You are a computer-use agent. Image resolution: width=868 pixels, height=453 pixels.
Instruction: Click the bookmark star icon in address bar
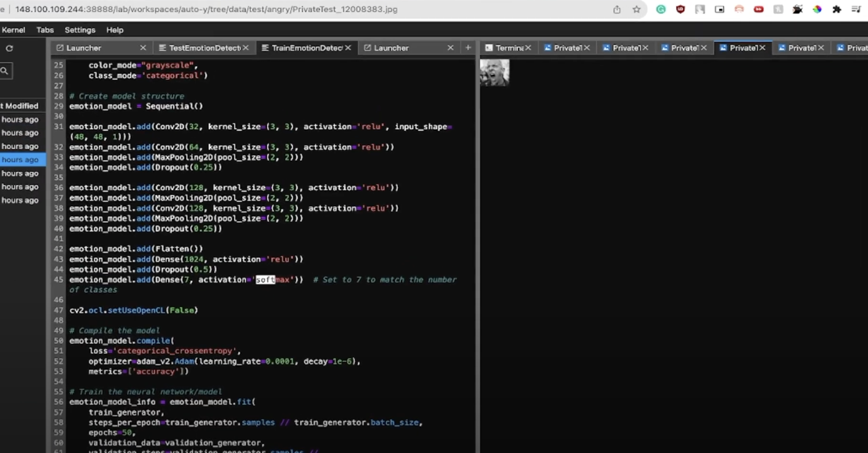636,10
